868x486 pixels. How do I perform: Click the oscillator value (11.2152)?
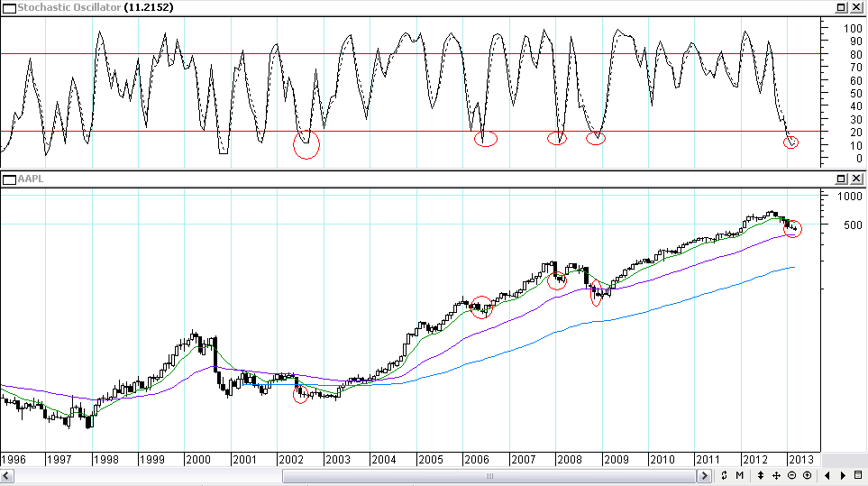point(149,7)
